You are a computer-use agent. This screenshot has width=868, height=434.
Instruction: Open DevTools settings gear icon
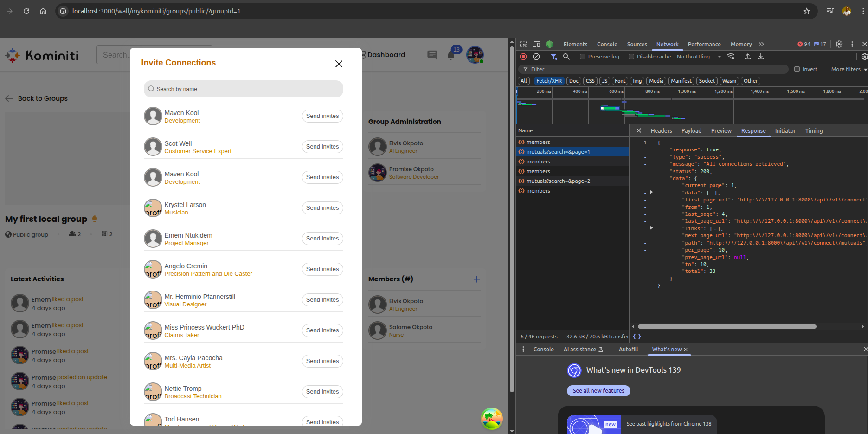pos(839,44)
